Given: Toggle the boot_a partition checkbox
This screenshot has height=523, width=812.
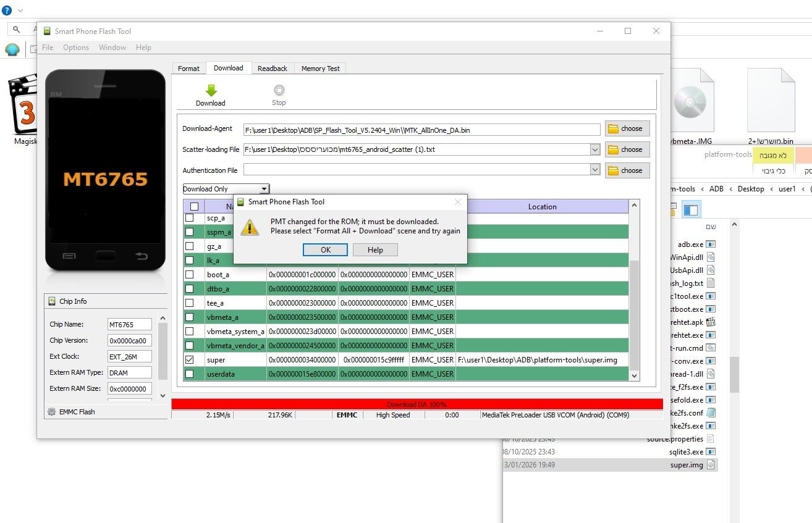Looking at the screenshot, I should pyautogui.click(x=190, y=274).
